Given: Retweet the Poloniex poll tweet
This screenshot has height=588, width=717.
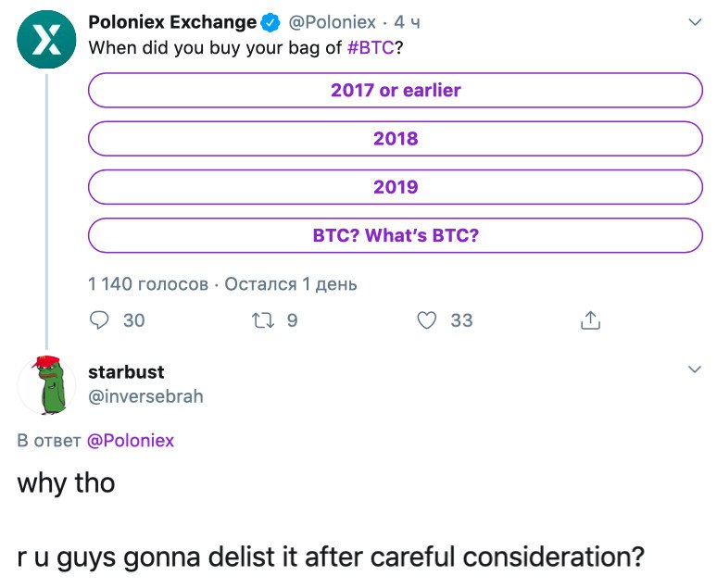Looking at the screenshot, I should pyautogui.click(x=259, y=320).
